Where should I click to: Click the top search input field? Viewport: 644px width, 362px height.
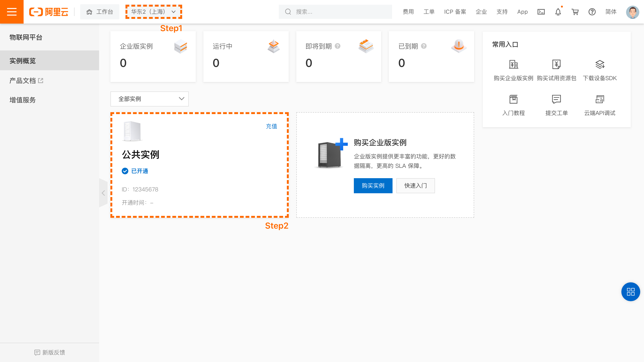[x=335, y=12]
